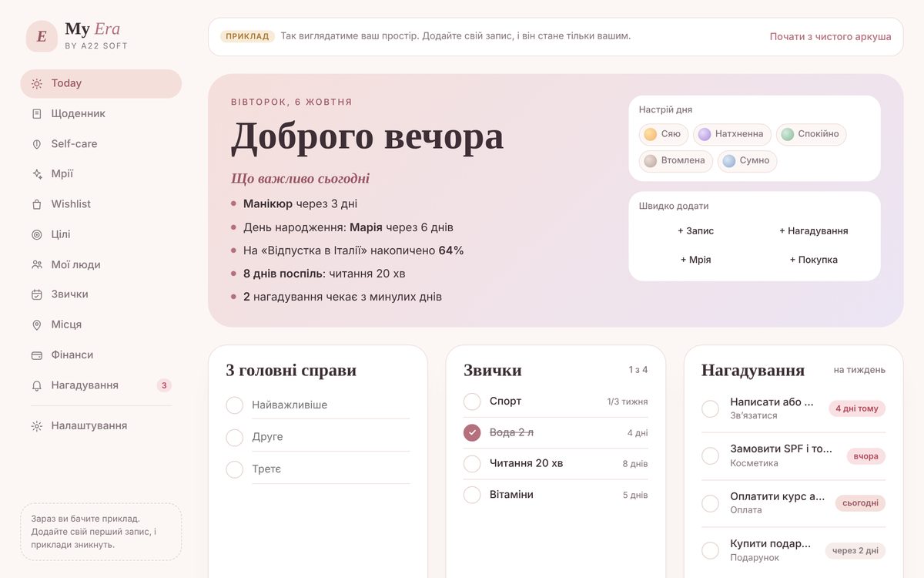924x578 pixels.
Task: Select the Втомлена mood chip
Action: [x=675, y=161]
